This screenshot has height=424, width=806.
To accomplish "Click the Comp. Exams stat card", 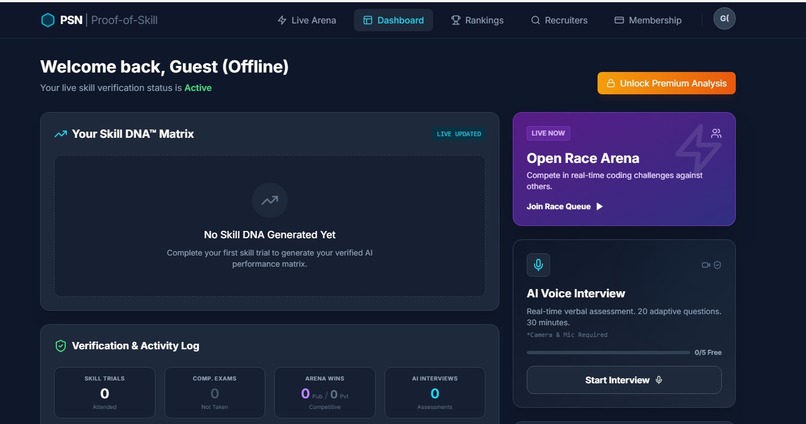I will 214,393.
